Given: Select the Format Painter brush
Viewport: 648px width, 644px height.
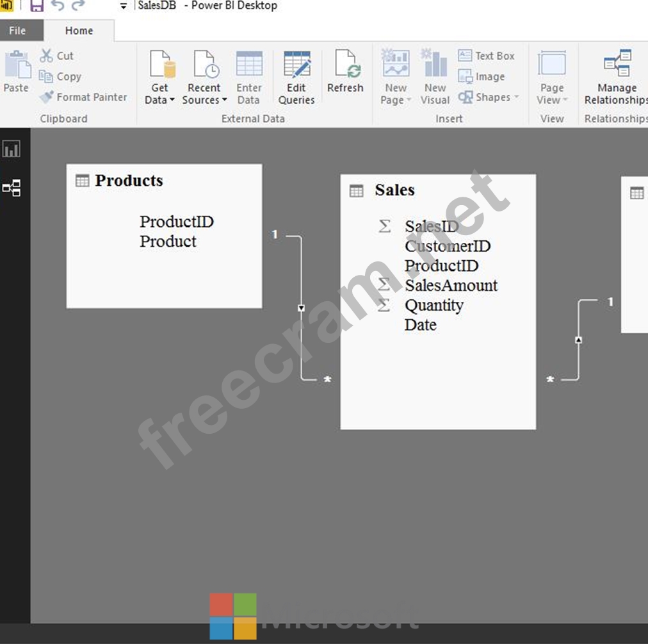Looking at the screenshot, I should (46, 97).
